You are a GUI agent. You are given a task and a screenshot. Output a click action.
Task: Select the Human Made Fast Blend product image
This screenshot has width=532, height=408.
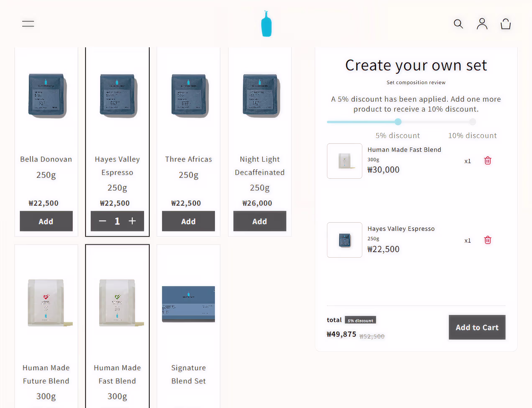point(121,303)
